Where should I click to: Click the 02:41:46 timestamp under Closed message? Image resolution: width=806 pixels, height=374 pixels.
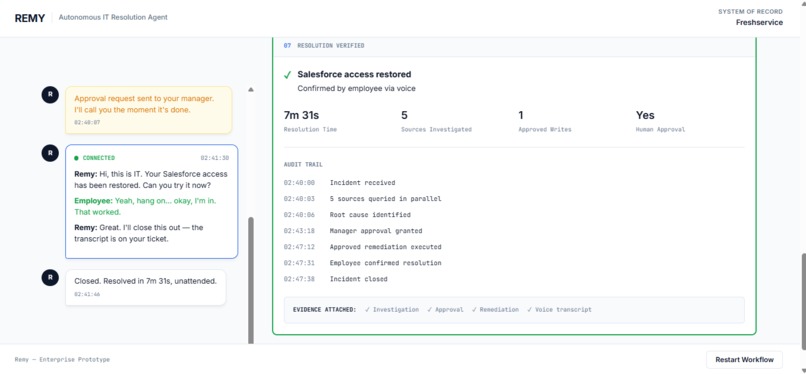tap(87, 295)
